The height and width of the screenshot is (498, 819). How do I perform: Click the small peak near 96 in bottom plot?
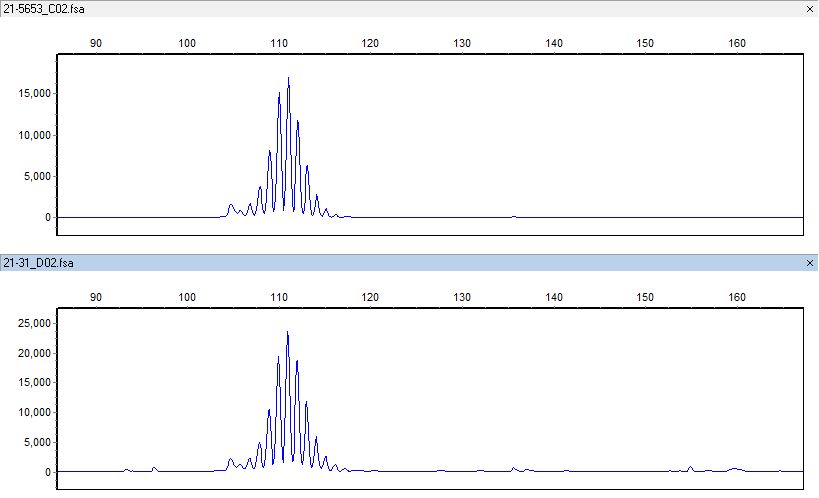coord(154,468)
